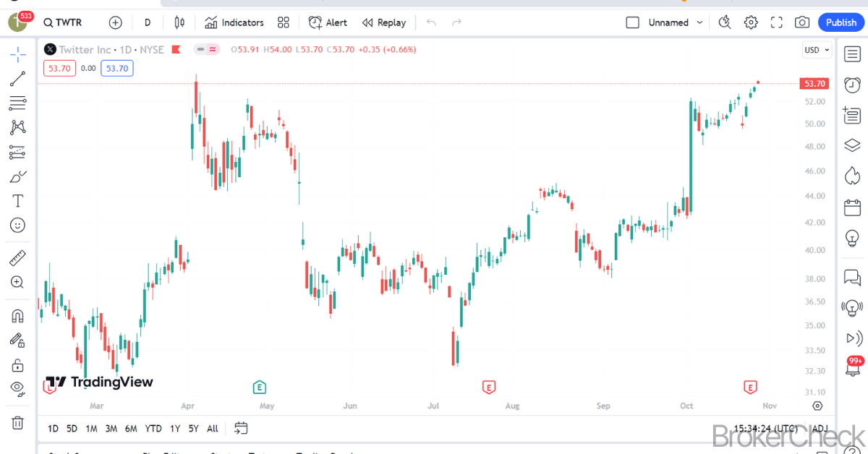Open the alerts clock panel
The image size is (868, 454).
pyautogui.click(x=852, y=84)
